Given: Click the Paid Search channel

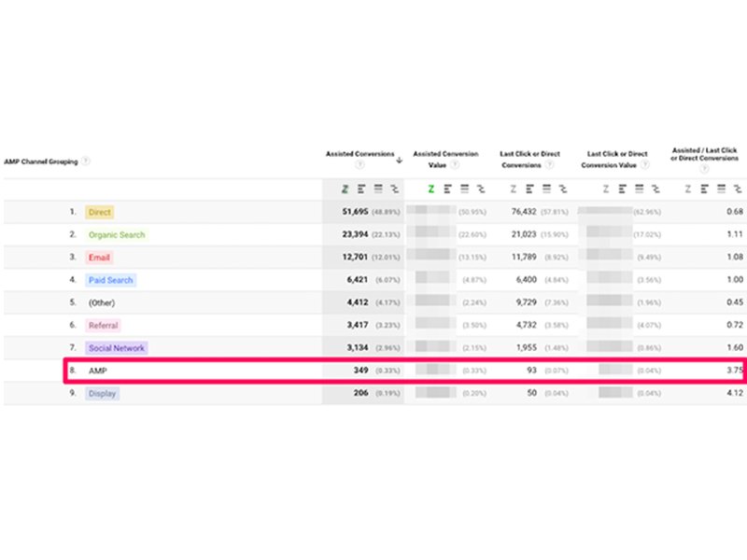Looking at the screenshot, I should click(x=110, y=280).
